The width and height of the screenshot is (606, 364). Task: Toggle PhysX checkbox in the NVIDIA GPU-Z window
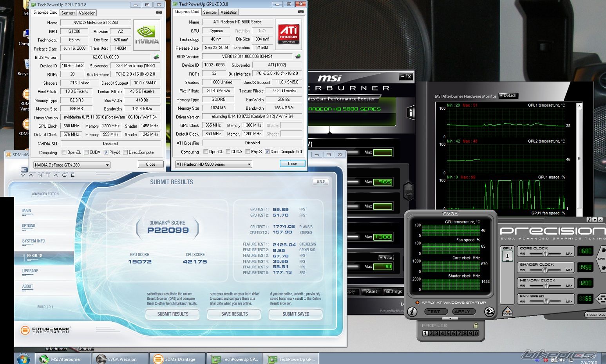[x=106, y=152]
